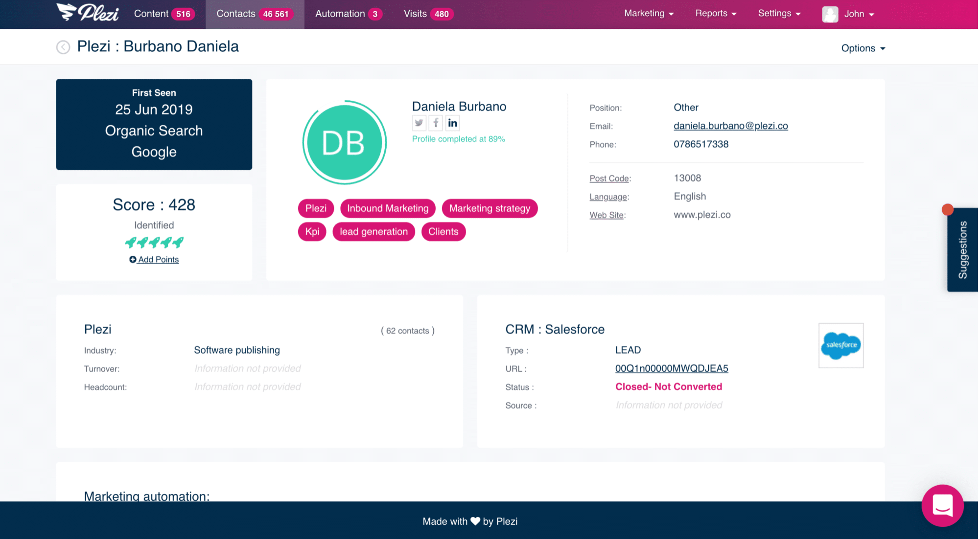Image resolution: width=980 pixels, height=539 pixels.
Task: Click the Software publishing industry value
Action: point(237,350)
